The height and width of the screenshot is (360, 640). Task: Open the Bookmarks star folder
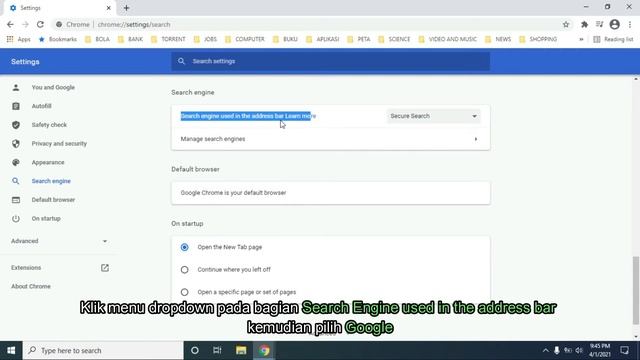58,39
